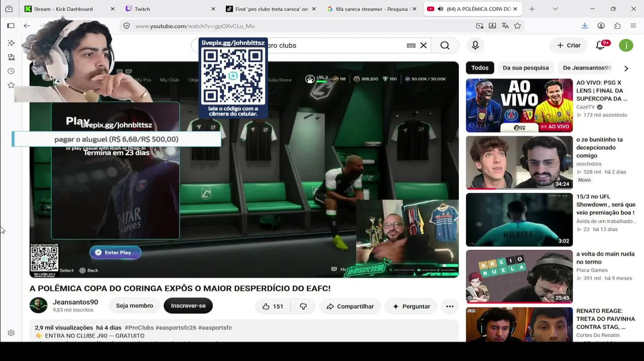Click the 'Compartilhar' share button

coord(350,306)
